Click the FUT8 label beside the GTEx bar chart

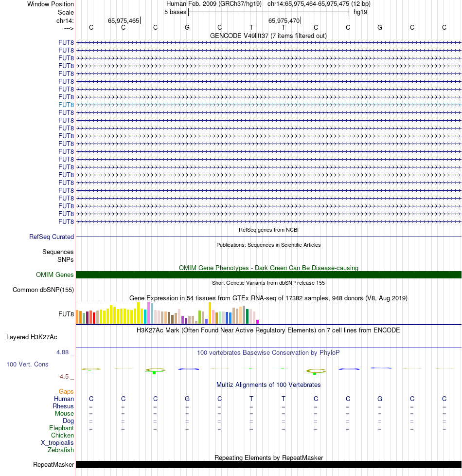tap(66, 314)
